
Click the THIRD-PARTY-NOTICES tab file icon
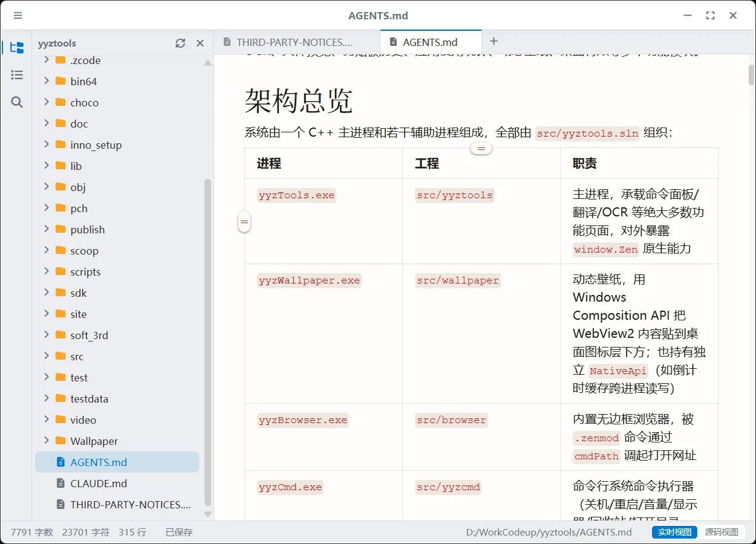click(x=227, y=42)
